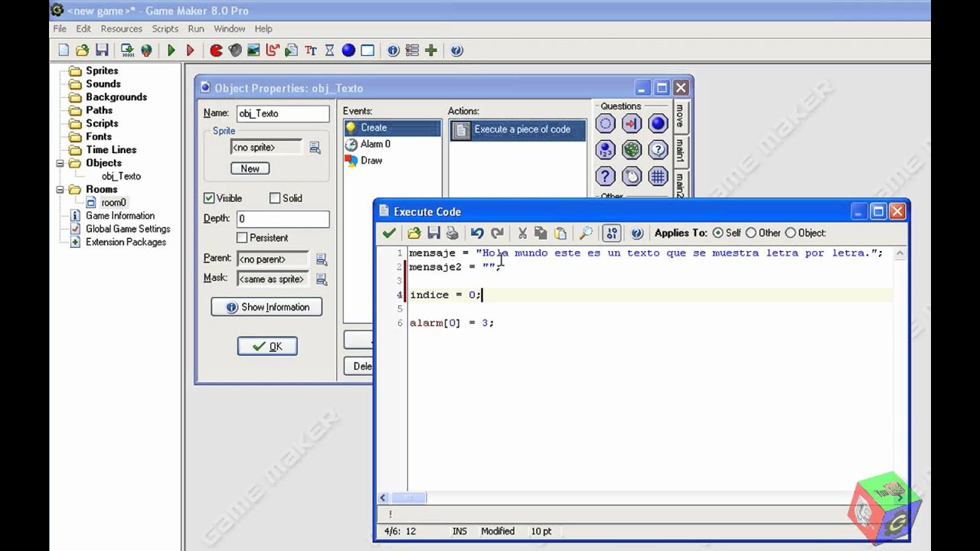The width and height of the screenshot is (980, 551).
Task: Open mask selection menu beside <same as sprite>
Action: pos(322,279)
